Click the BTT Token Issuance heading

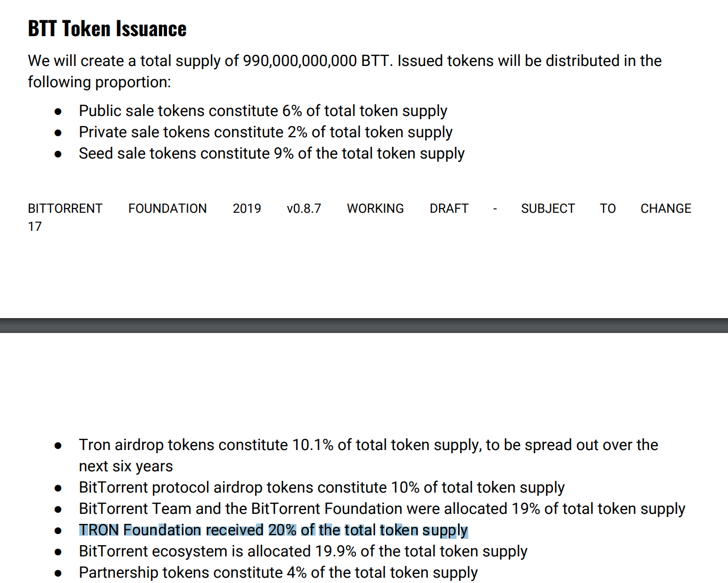point(107,29)
